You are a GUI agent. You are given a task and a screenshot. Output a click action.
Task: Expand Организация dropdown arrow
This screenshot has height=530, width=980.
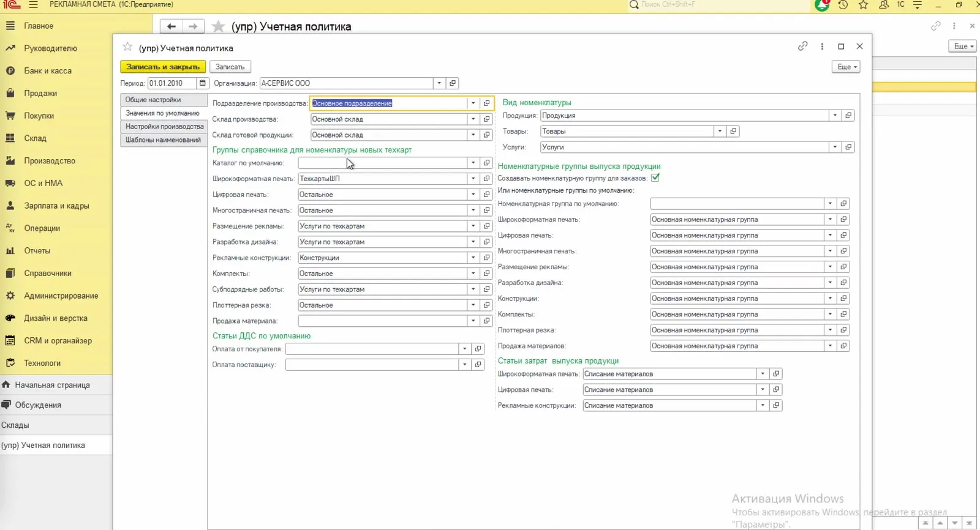click(x=439, y=83)
